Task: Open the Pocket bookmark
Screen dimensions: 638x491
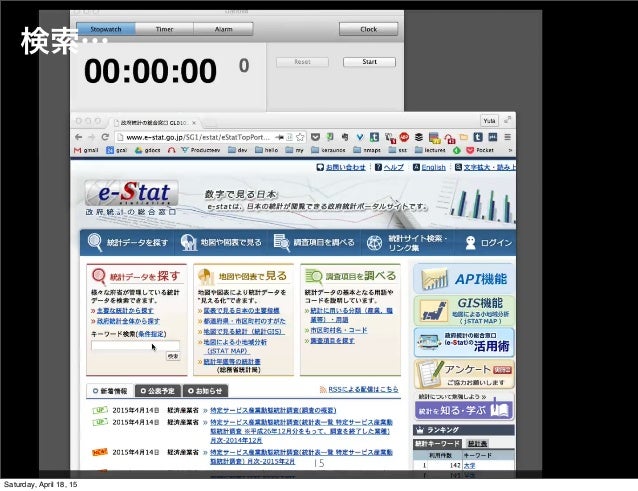Action: coord(480,150)
